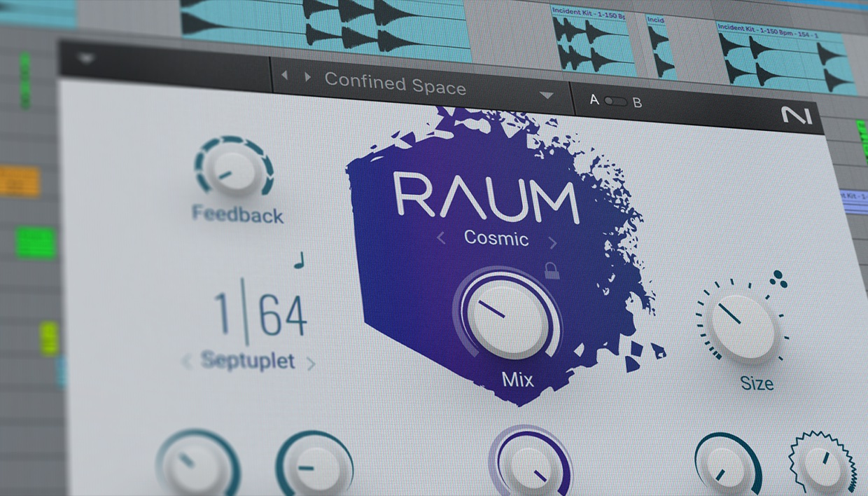
Task: Select A on the A/B comparison switch
Action: [x=594, y=99]
